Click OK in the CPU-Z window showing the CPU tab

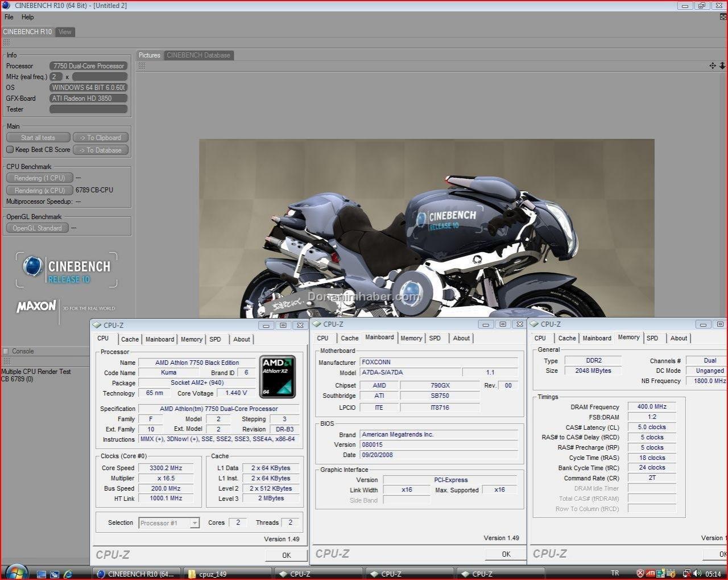(286, 555)
